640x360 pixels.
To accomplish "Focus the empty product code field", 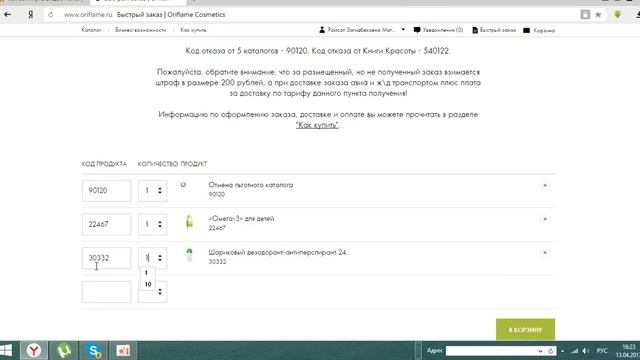I will click(x=107, y=292).
